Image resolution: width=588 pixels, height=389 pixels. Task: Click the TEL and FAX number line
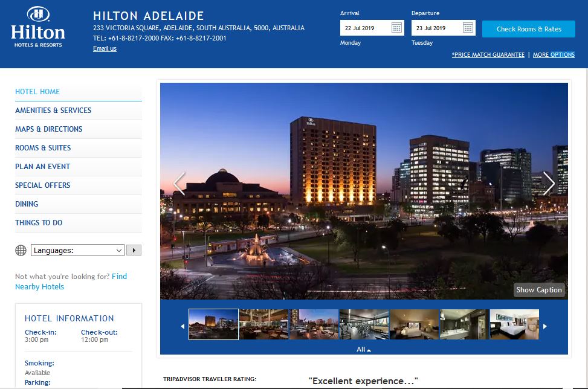[x=160, y=38]
